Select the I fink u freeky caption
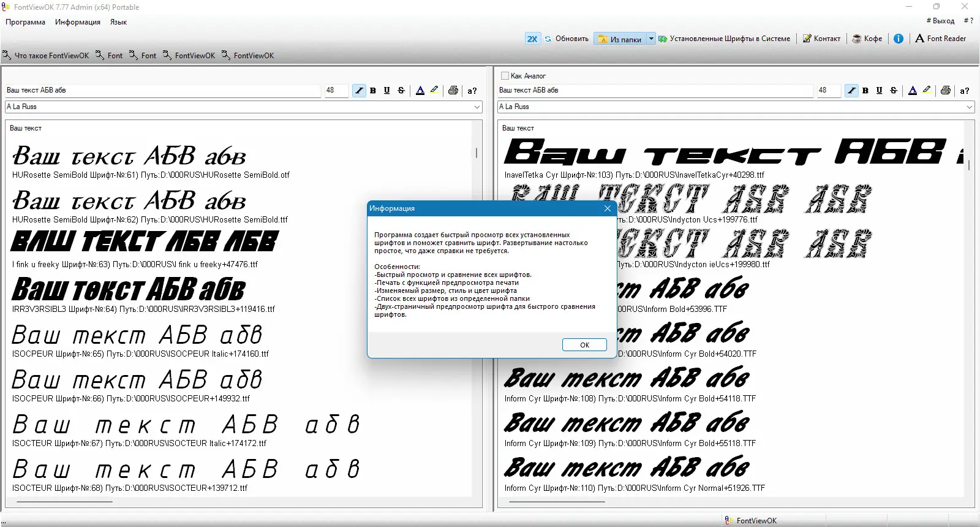Viewport: 980px width, 527px height. pos(135,265)
